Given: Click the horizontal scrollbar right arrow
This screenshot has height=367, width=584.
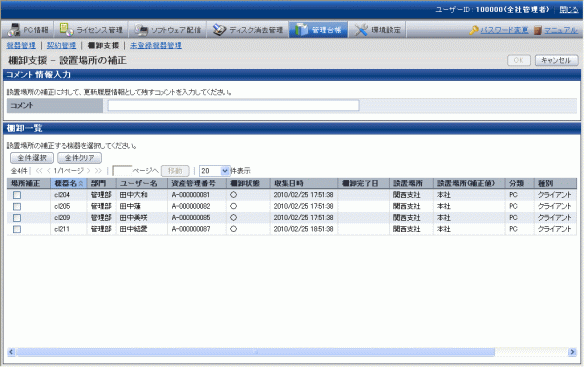Looking at the screenshot, I should [572, 352].
